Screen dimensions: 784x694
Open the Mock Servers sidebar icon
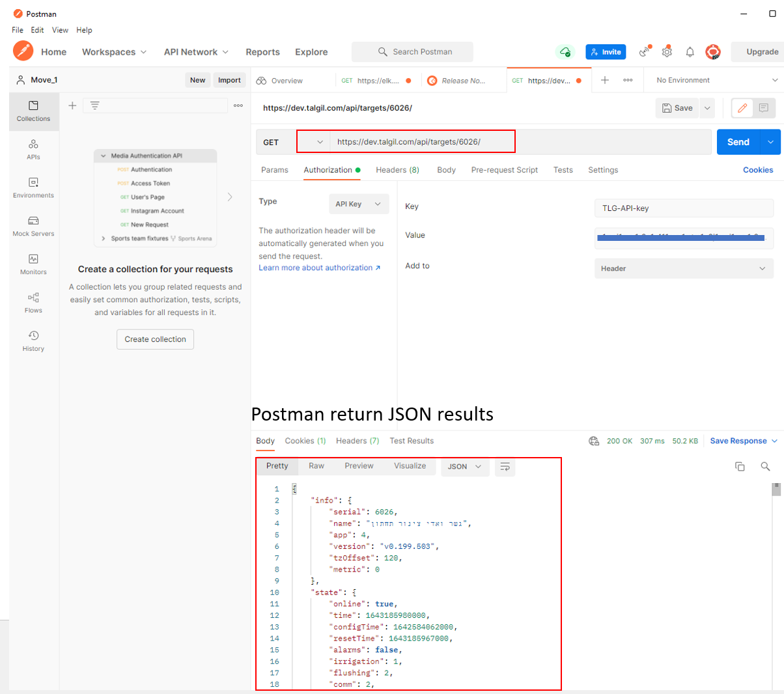(x=33, y=225)
